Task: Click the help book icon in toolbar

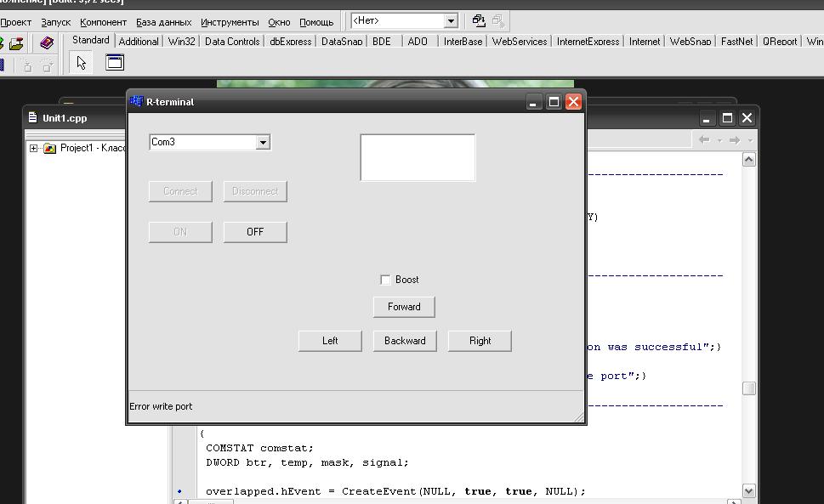Action: coord(47,42)
